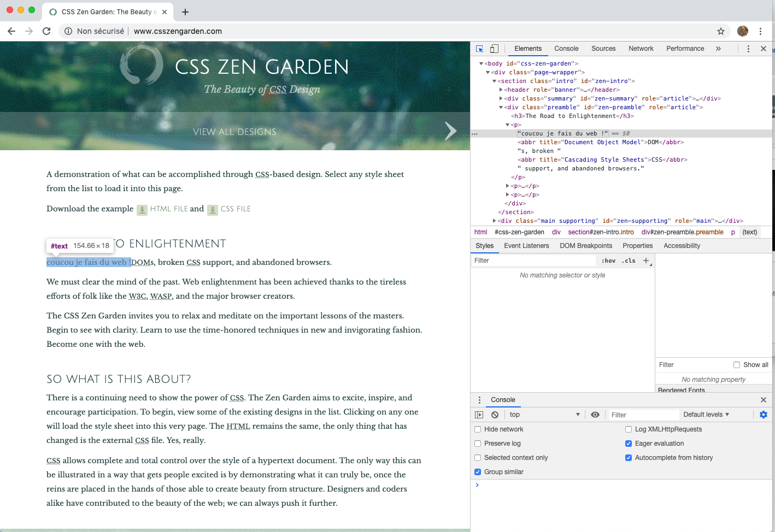775x532 pixels.
Task: Open the Default levels dropdown
Action: pyautogui.click(x=706, y=415)
